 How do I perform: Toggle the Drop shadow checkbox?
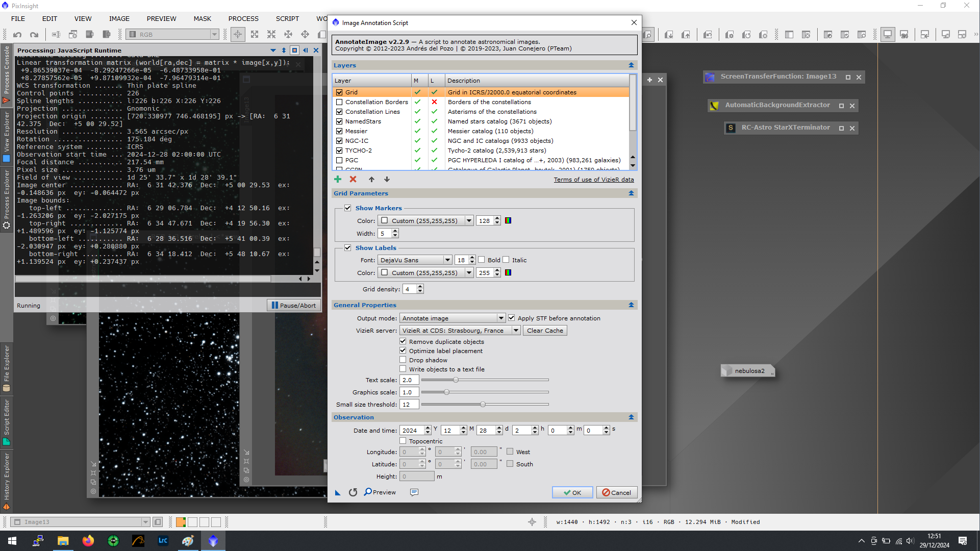point(403,360)
